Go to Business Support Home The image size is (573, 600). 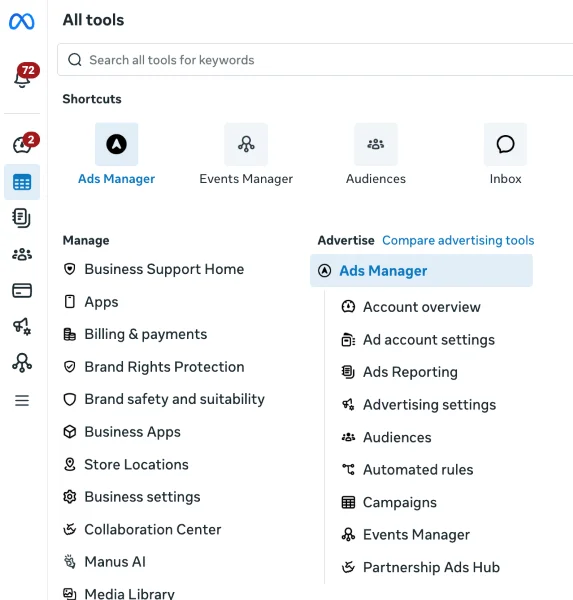click(164, 269)
